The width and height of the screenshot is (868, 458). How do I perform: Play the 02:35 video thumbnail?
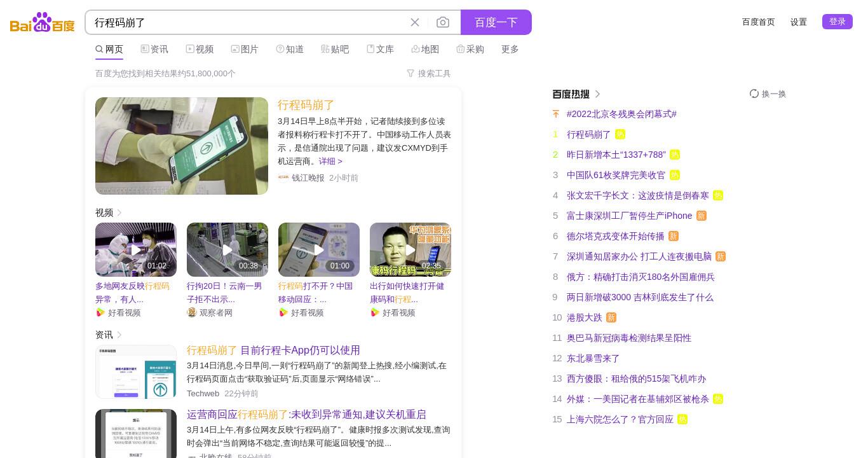410,249
